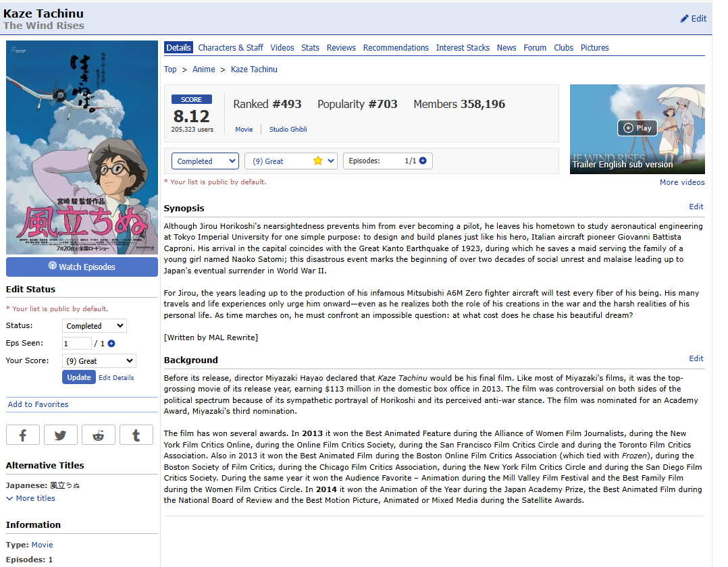
Task: Expand More titles under Alternative Titles
Action: 30,498
